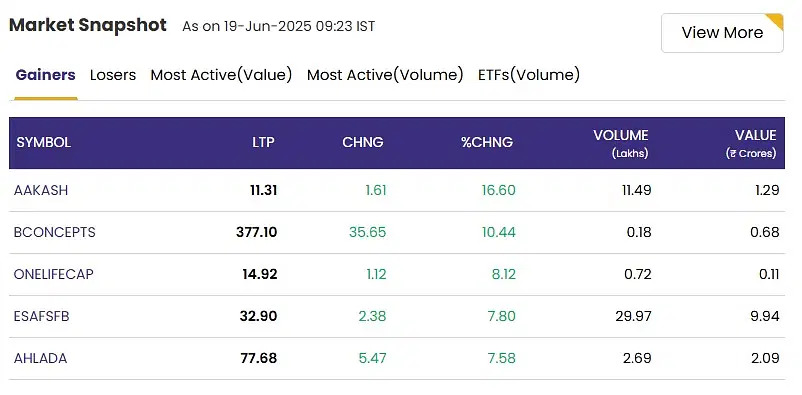Viewport: 802px width, 395px height.
Task: Sort by VOLUME (Lakhs) header
Action: pos(620,143)
